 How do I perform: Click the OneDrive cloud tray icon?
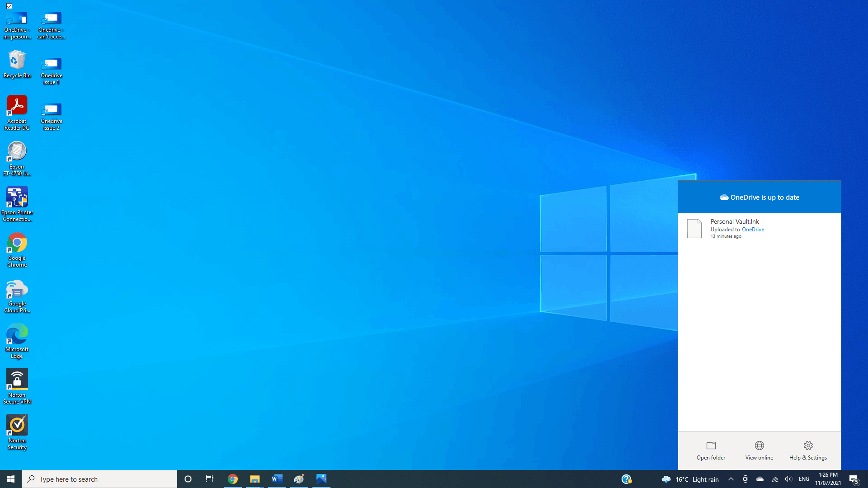point(760,479)
